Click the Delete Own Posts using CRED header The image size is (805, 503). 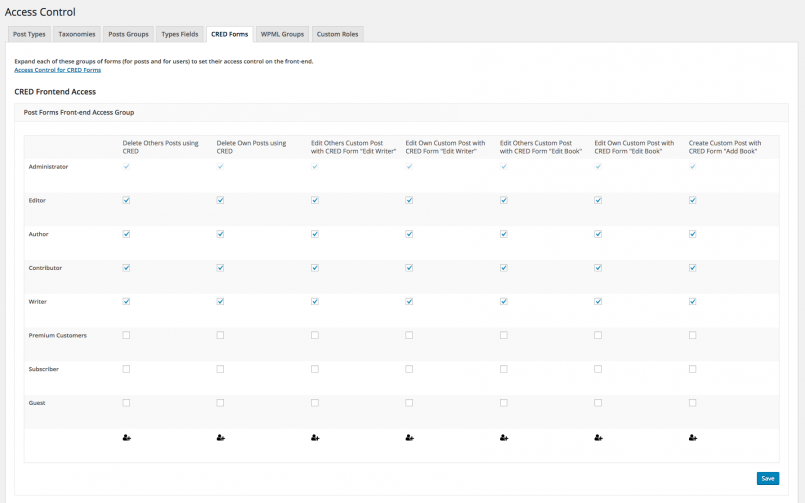click(x=251, y=147)
